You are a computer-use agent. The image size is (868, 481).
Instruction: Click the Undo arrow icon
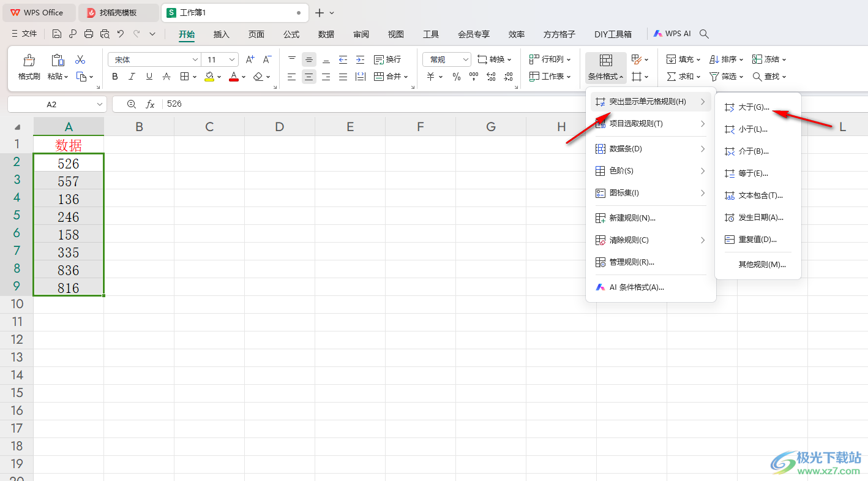click(121, 34)
